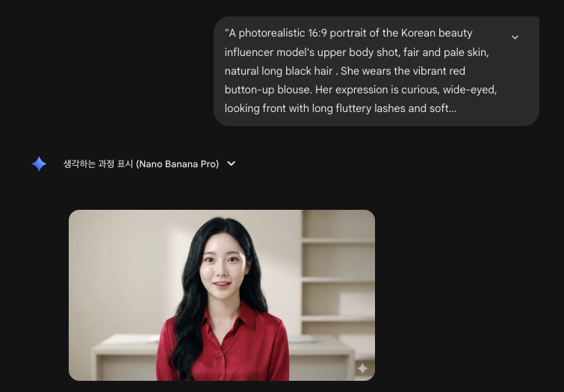Select the user prompt message bubble
The height and width of the screenshot is (392, 564).
pyautogui.click(x=376, y=71)
